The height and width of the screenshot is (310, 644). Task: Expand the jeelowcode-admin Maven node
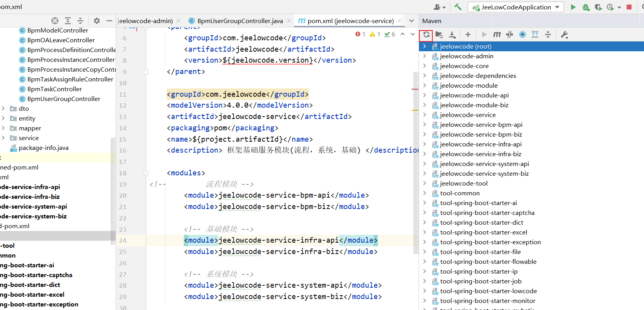[x=424, y=56]
